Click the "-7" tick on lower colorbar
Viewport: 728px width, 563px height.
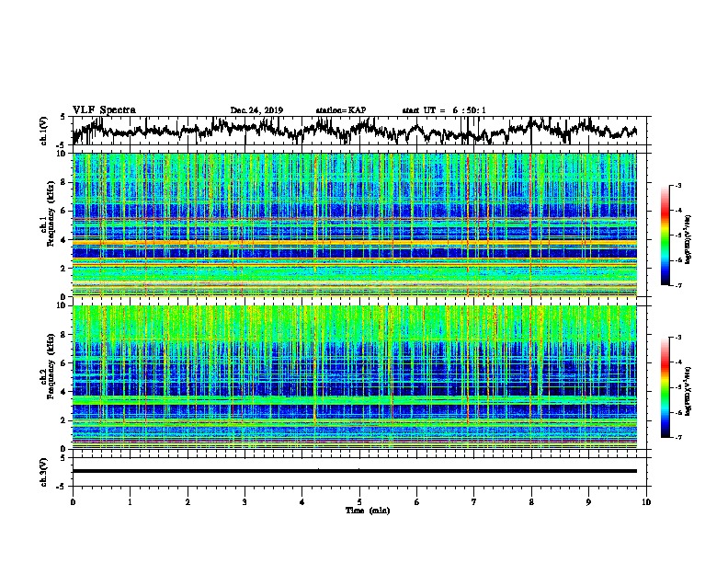click(x=677, y=437)
